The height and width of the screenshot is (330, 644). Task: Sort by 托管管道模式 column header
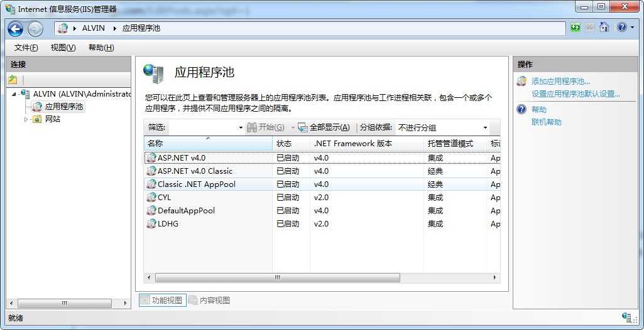pyautogui.click(x=455, y=144)
